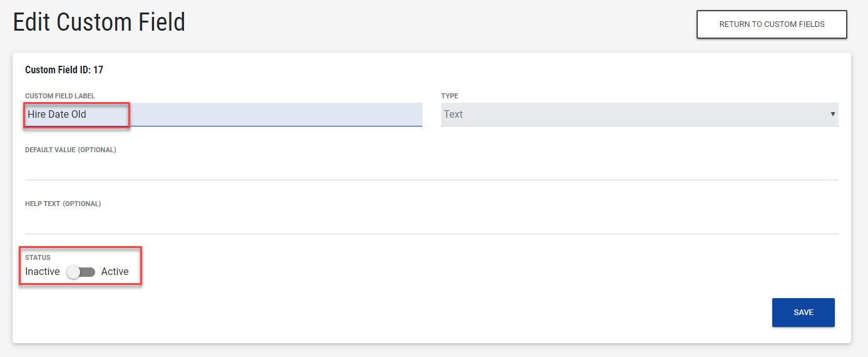This screenshot has height=357, width=868.
Task: Click the grey track of the Status toggle
Action: pyautogui.click(x=89, y=272)
